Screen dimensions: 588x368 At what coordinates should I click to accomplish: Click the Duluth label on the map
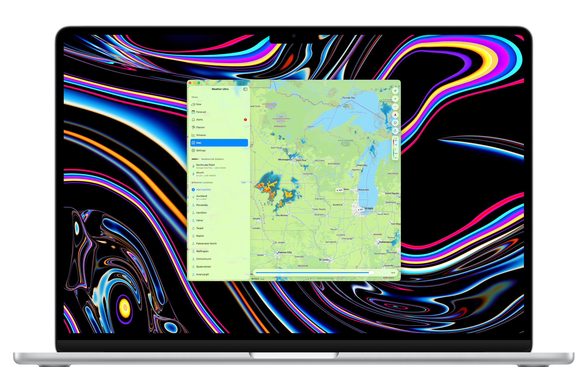311,127
